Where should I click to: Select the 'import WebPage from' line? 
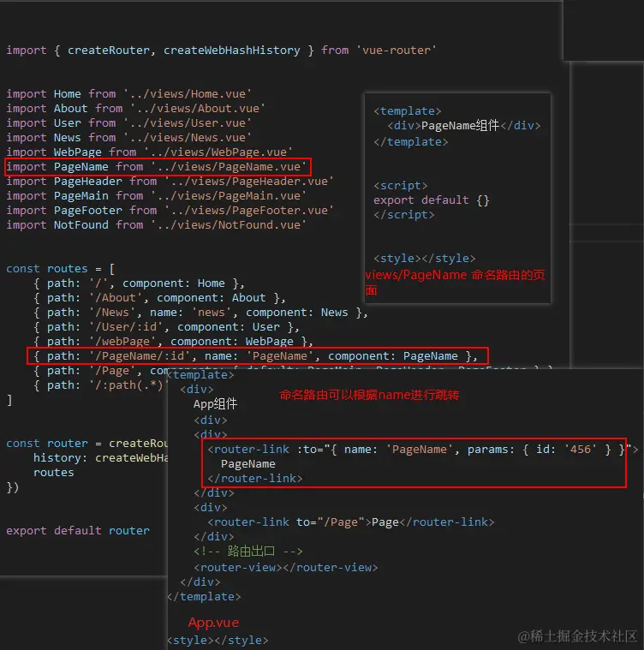[149, 152]
